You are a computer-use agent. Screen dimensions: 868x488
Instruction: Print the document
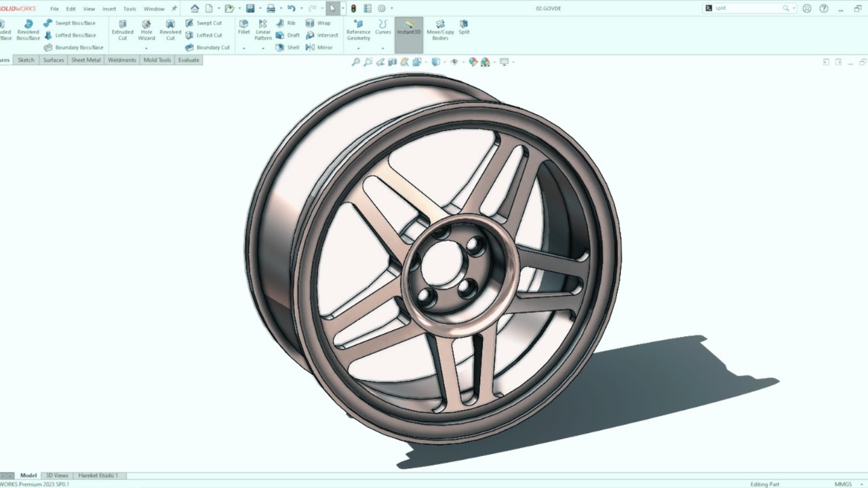[x=271, y=9]
